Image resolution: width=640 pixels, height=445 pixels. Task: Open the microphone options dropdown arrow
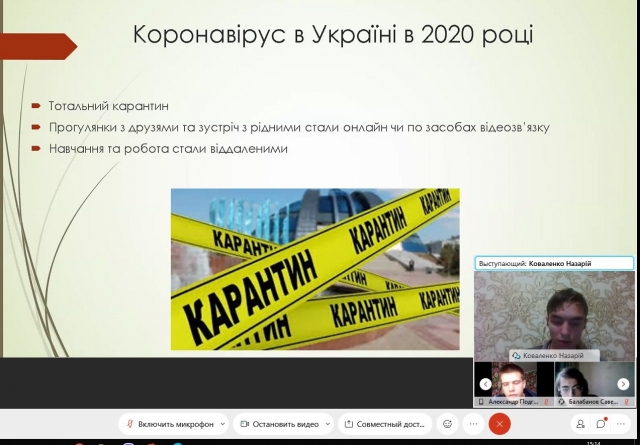tap(223, 424)
